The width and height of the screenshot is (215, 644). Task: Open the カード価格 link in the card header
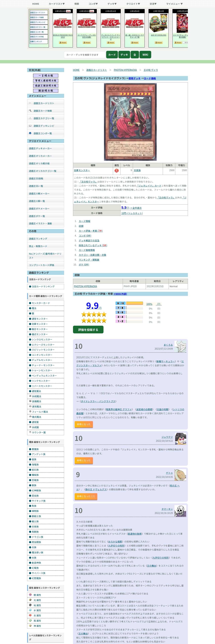point(150,78)
